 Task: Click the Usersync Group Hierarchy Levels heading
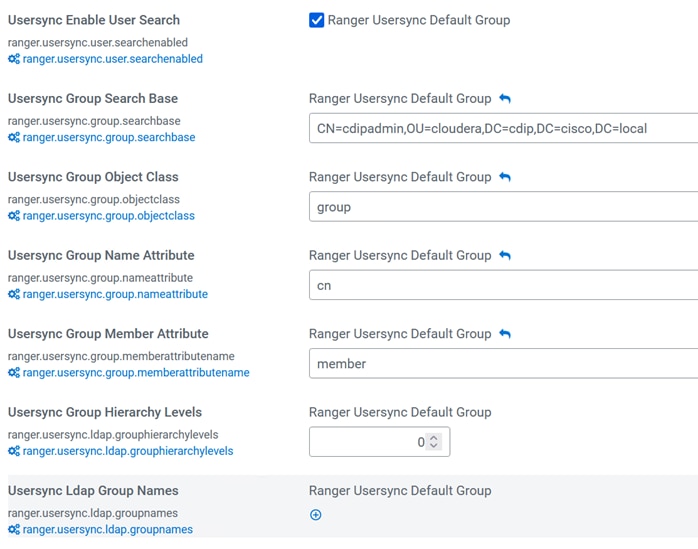click(105, 412)
